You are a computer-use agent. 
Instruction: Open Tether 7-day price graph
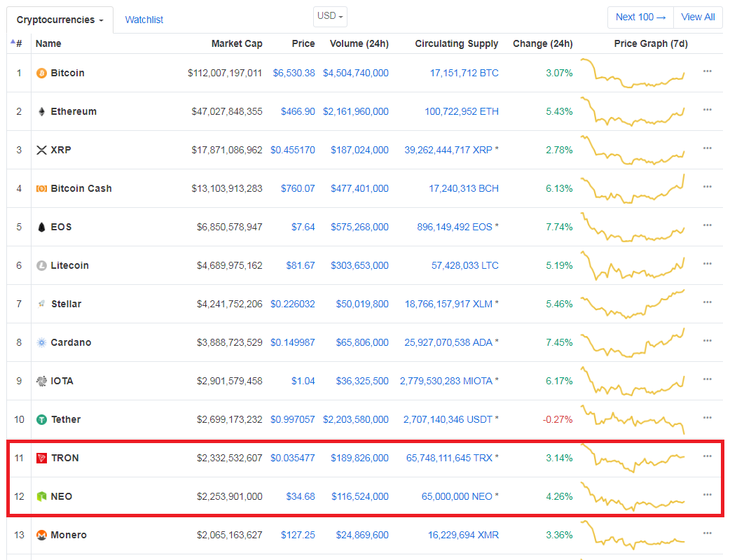pyautogui.click(x=633, y=419)
